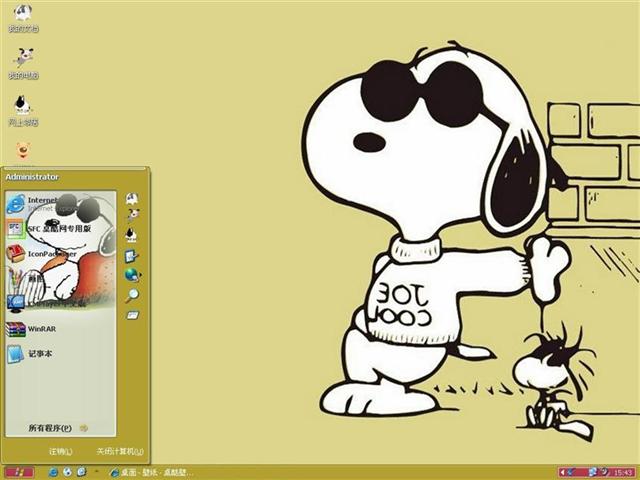Open the topmost Snoopy icon in Start menu's right column
This screenshot has height=480, width=640.
pos(131,199)
